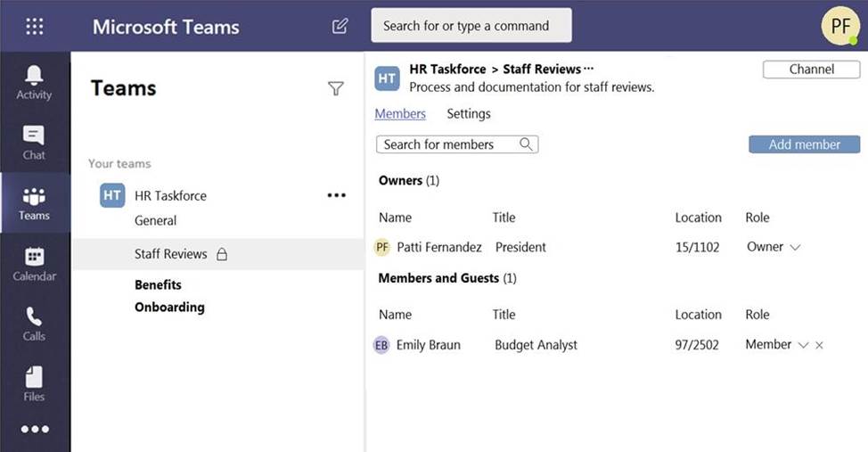Click the Add member button
868x452 pixels.
tap(804, 144)
